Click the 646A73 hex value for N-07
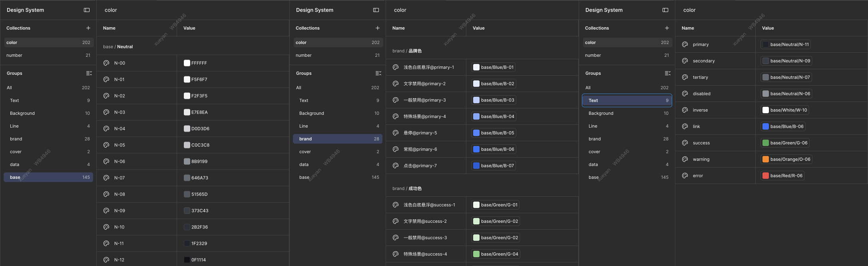 (x=200, y=178)
